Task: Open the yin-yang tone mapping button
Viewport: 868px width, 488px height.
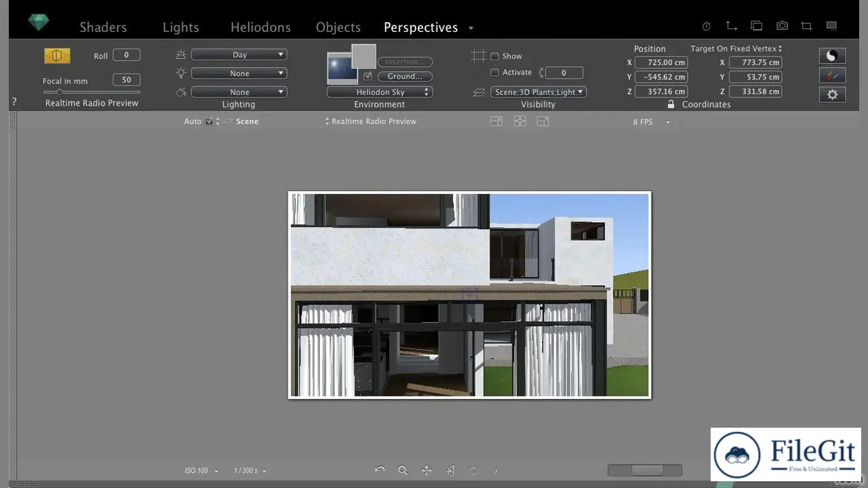Action: 833,56
